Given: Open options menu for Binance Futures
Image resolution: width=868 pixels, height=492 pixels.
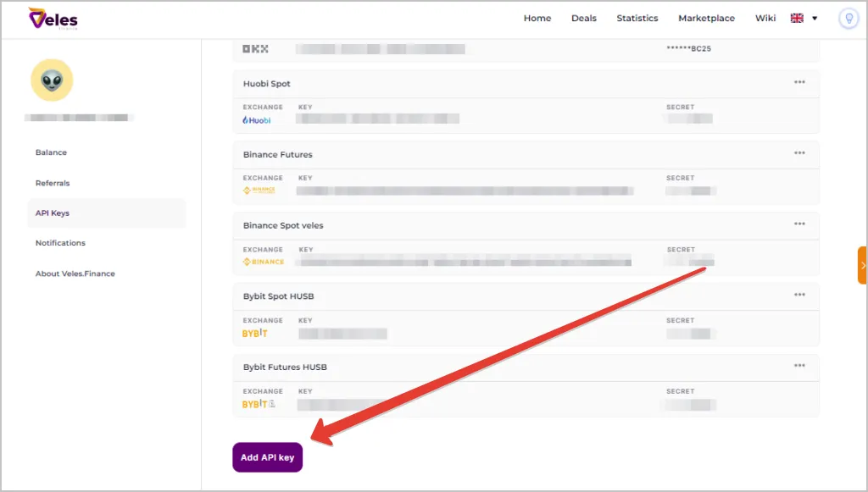Looking at the screenshot, I should click(x=799, y=154).
